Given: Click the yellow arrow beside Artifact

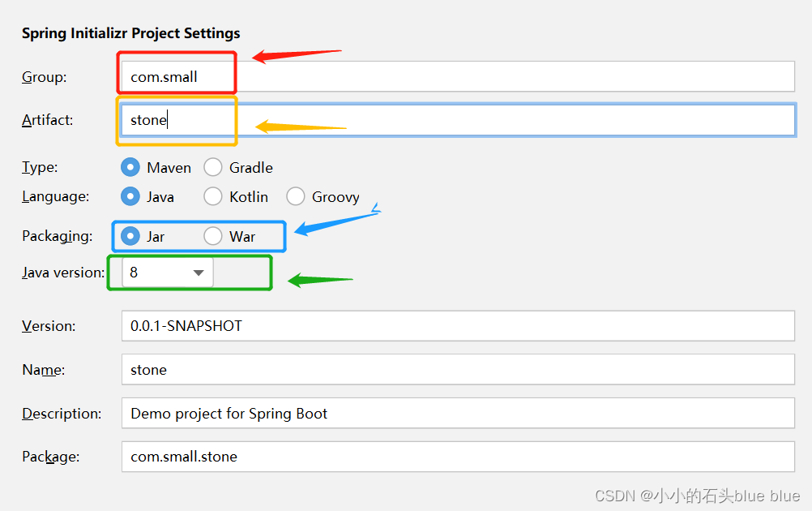Looking at the screenshot, I should [x=300, y=127].
